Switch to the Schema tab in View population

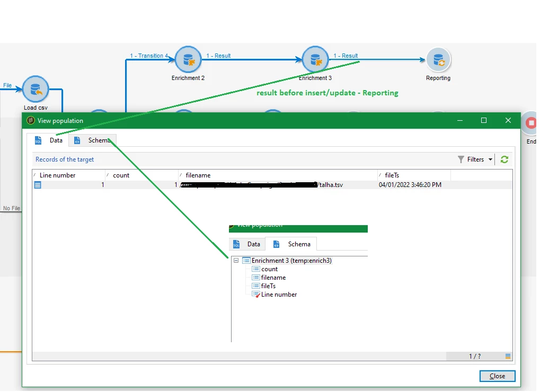pyautogui.click(x=93, y=140)
